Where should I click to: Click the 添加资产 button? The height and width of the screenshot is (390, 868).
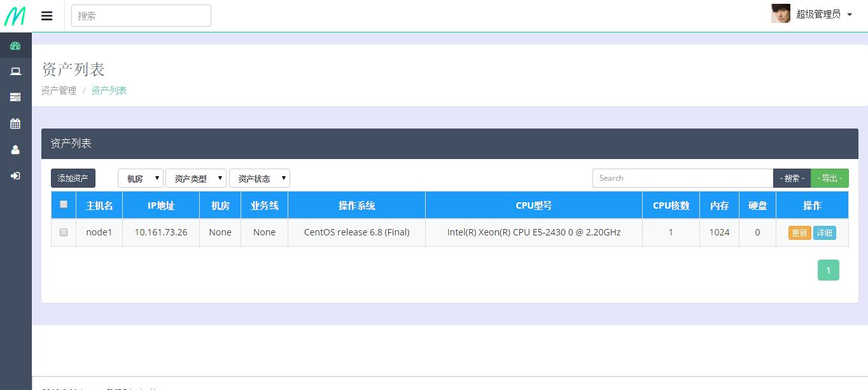73,178
